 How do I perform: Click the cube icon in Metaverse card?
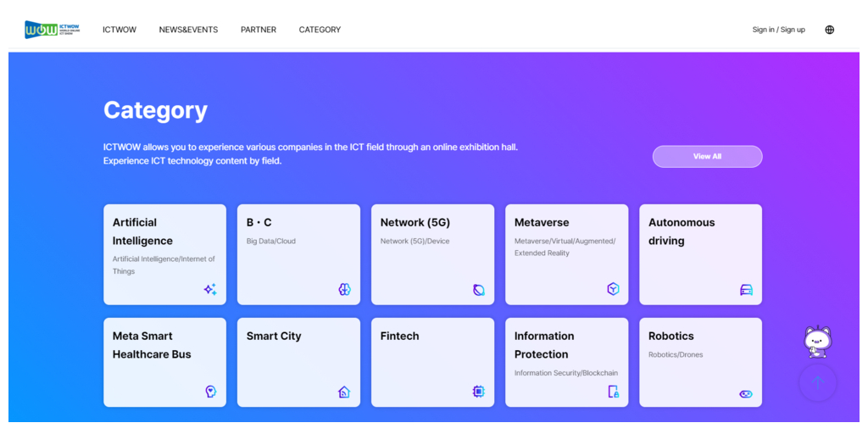[x=613, y=289]
